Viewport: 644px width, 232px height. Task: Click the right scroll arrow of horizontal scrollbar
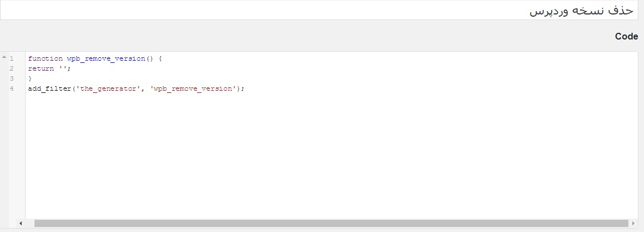pyautogui.click(x=633, y=224)
